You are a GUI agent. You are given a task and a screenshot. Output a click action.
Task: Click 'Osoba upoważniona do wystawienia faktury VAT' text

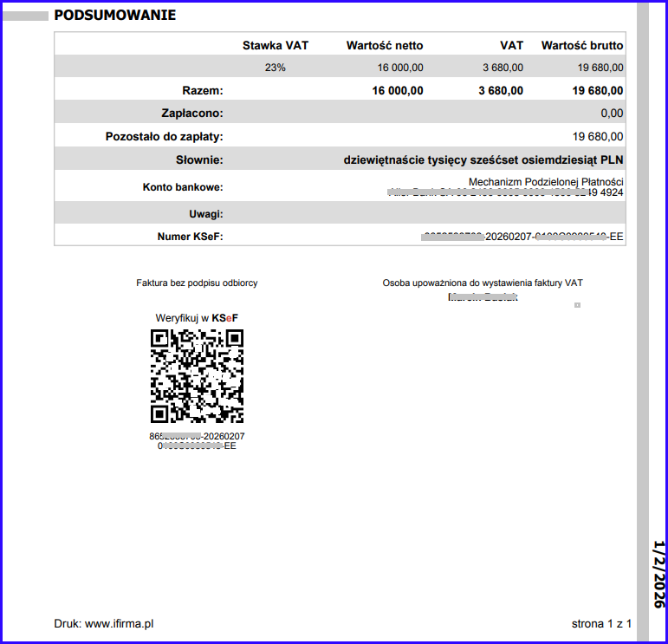point(483,283)
